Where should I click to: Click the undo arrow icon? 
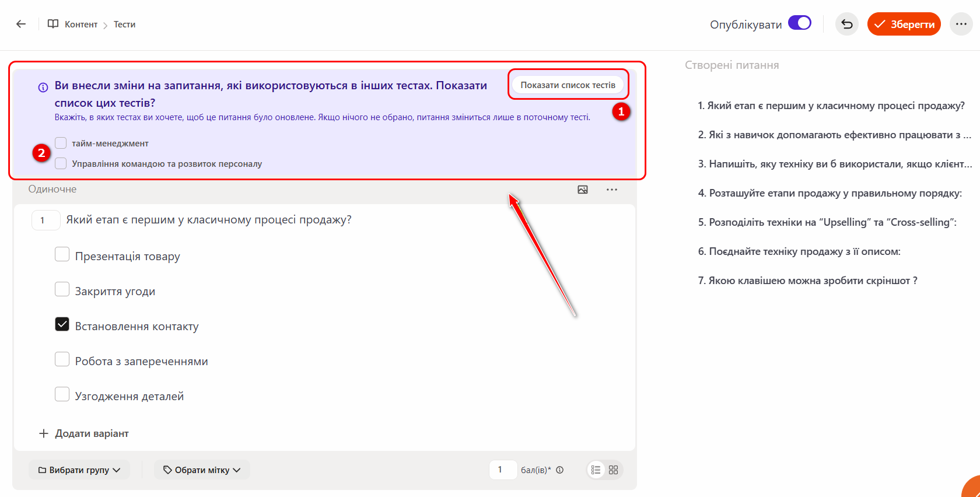coord(847,24)
